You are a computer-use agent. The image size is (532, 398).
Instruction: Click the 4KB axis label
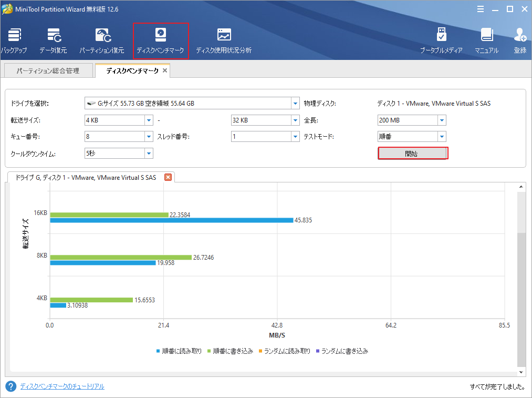(x=42, y=298)
